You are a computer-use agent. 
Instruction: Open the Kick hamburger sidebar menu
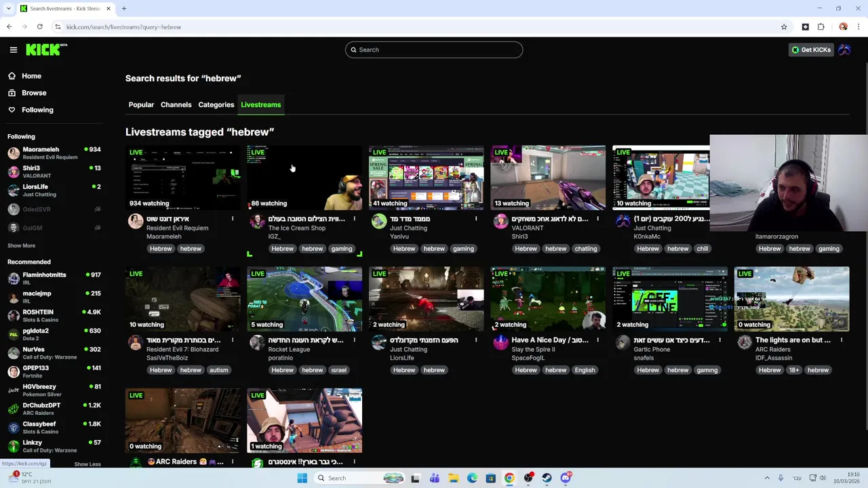tap(14, 49)
